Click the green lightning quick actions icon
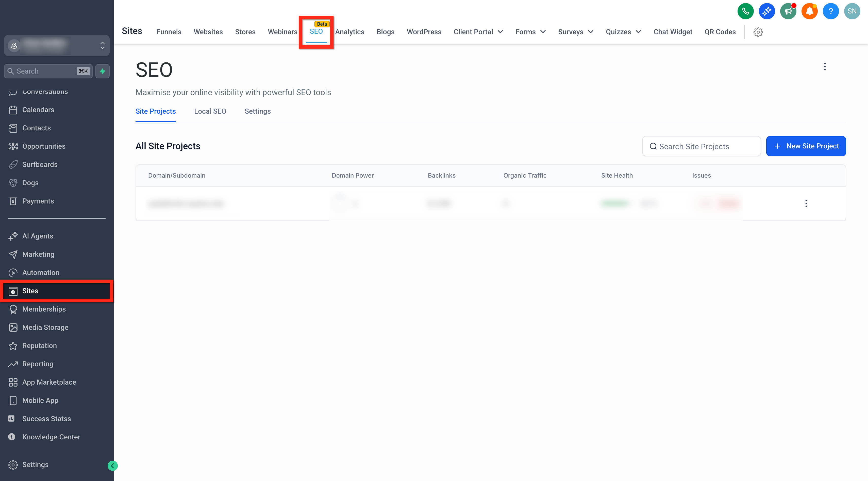The width and height of the screenshot is (868, 481). (103, 71)
